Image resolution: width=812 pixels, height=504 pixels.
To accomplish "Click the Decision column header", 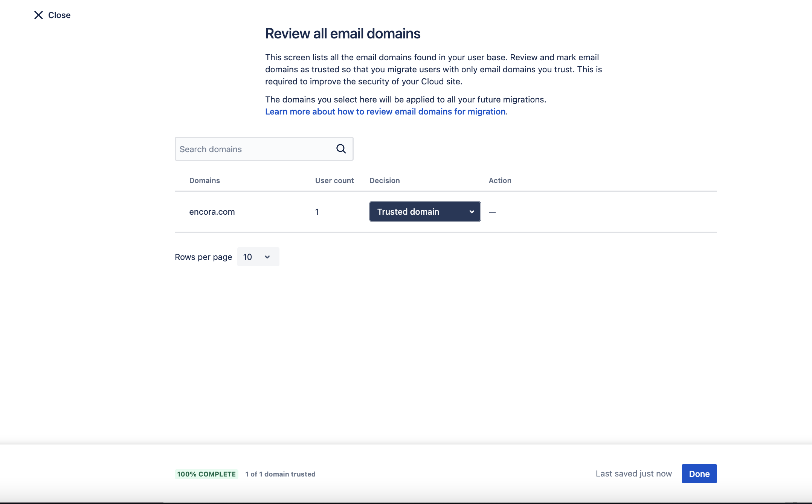I will (x=385, y=180).
